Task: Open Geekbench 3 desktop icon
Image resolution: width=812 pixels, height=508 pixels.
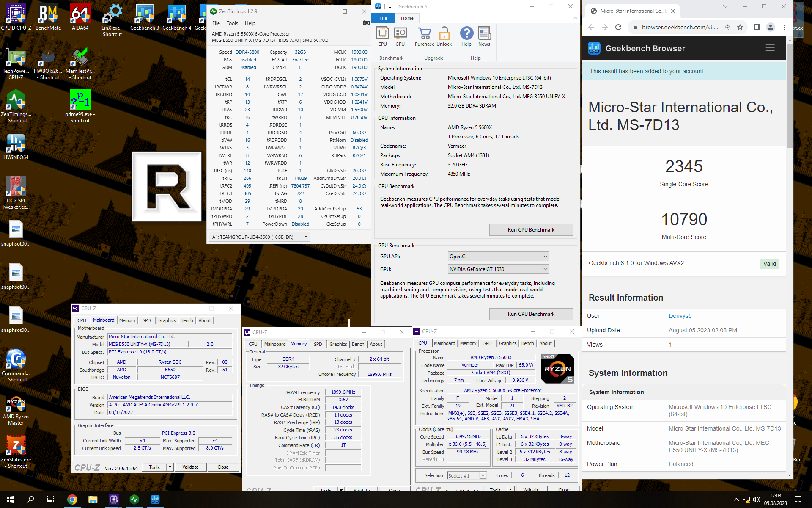Action: click(x=144, y=17)
